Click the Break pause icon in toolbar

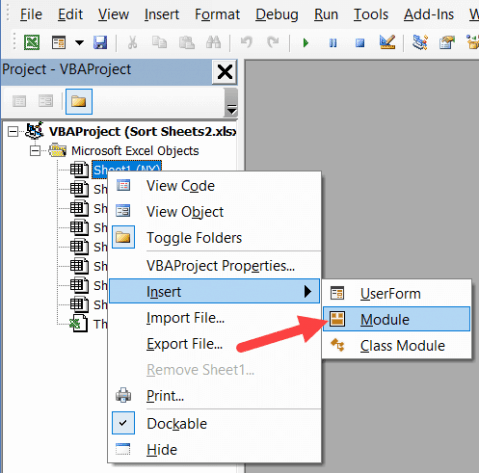[333, 43]
